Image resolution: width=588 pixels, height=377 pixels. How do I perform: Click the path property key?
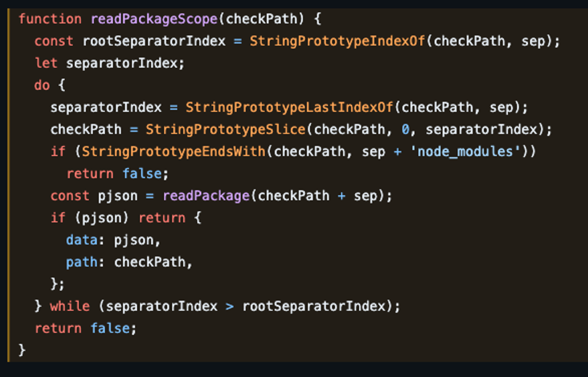coord(81,262)
